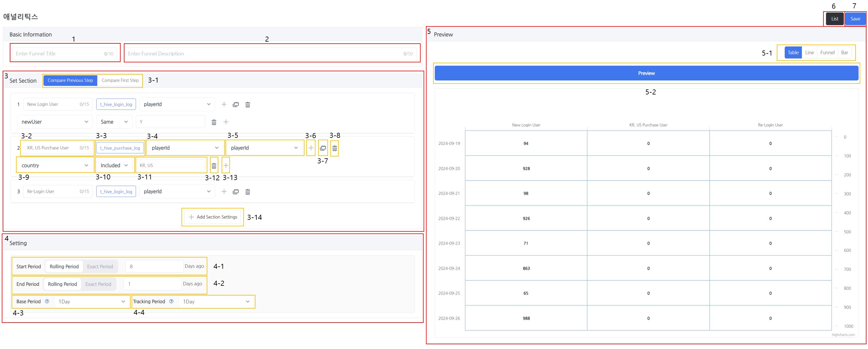Click copy icon in section 1 row

[x=236, y=105]
